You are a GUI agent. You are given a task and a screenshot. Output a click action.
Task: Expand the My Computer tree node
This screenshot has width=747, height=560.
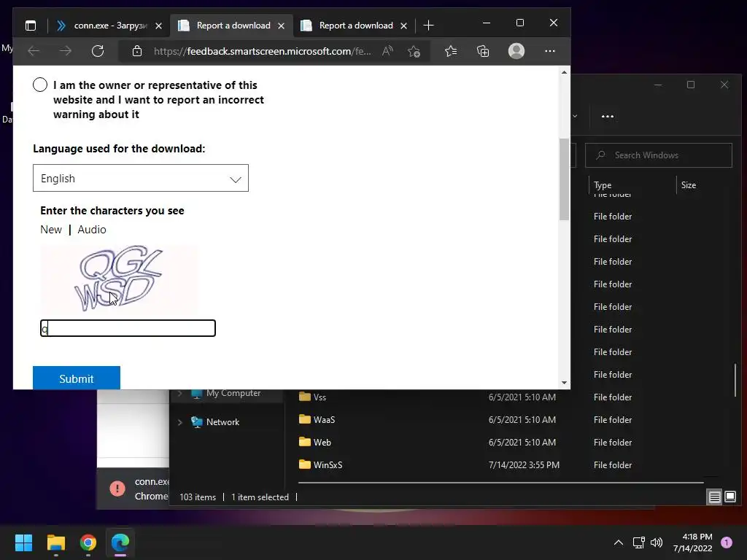tap(180, 393)
